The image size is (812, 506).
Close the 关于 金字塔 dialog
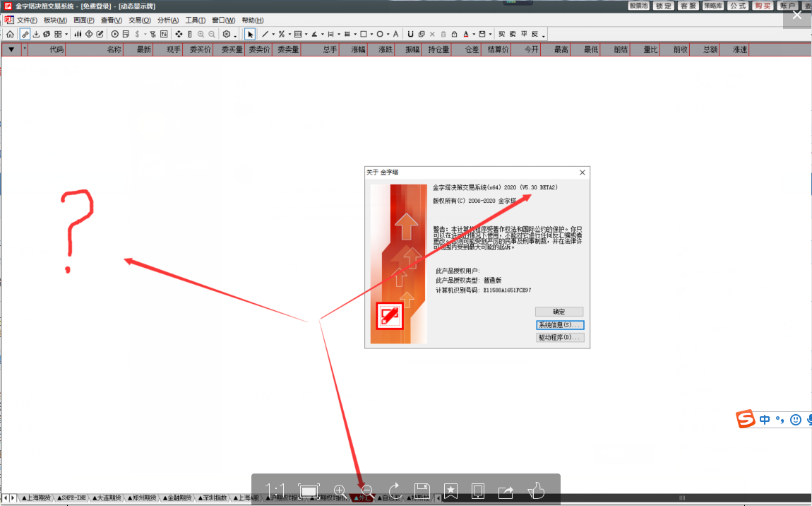(x=582, y=172)
